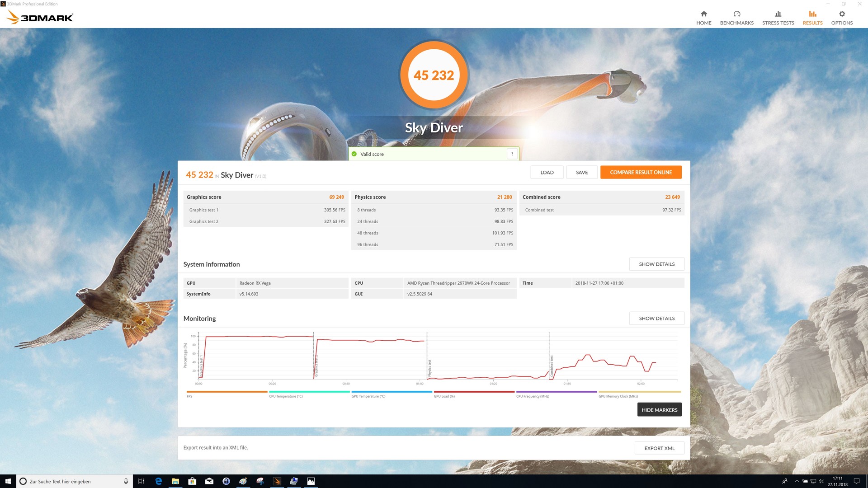Save the result with SAVE
The height and width of the screenshot is (488, 868).
(582, 172)
